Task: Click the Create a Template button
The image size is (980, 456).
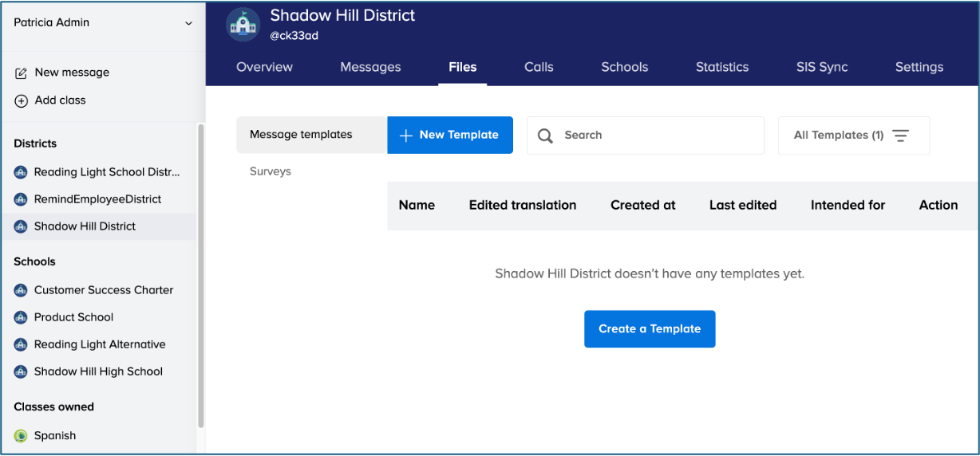Action: pyautogui.click(x=650, y=328)
